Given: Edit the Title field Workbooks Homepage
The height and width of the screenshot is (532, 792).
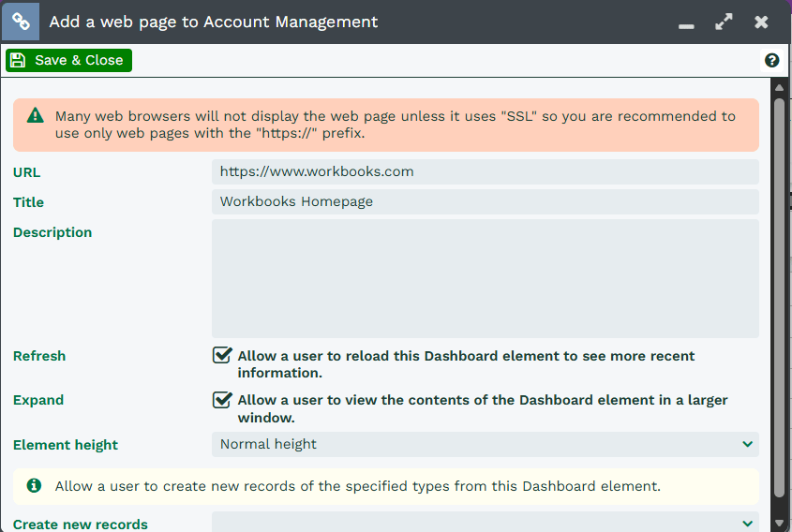Looking at the screenshot, I should pyautogui.click(x=485, y=201).
